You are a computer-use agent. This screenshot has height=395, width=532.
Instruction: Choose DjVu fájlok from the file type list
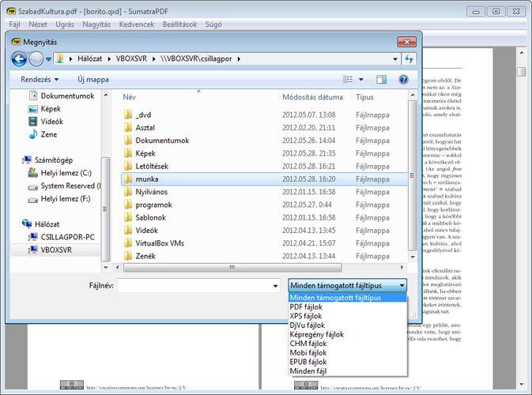tap(348, 325)
